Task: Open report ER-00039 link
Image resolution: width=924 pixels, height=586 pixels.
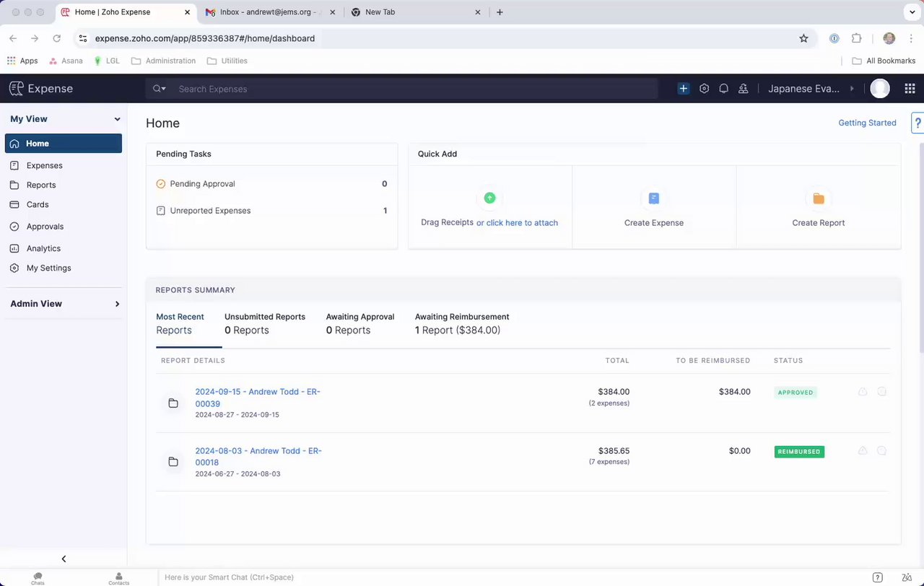Action: [257, 398]
